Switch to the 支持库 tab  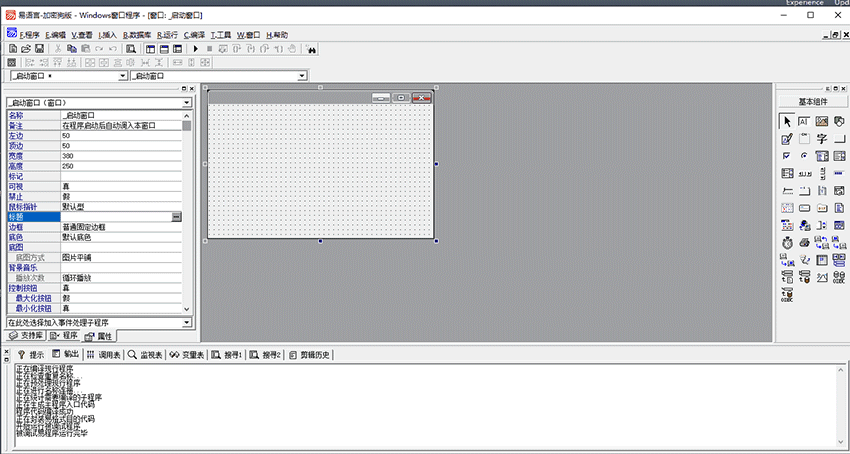27,336
